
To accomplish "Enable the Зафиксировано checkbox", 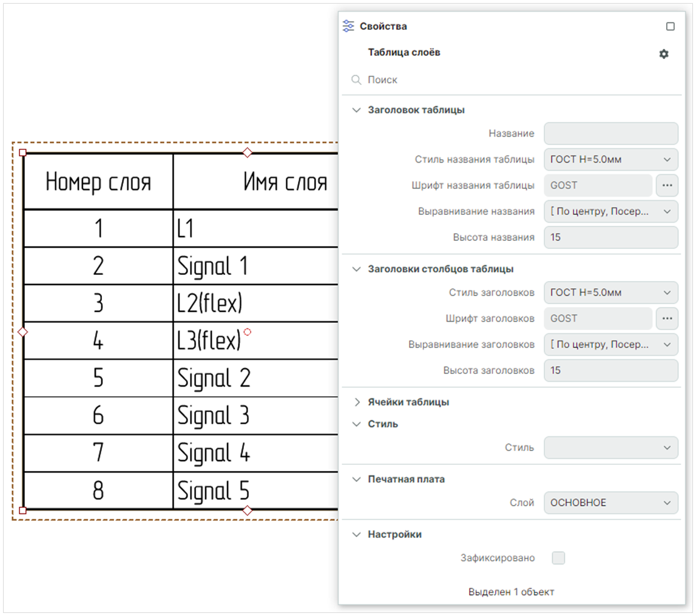I will (558, 558).
